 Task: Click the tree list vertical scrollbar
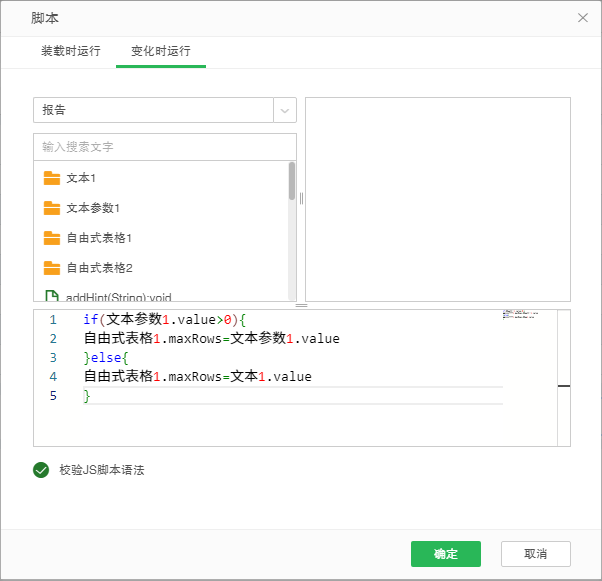pos(292,182)
